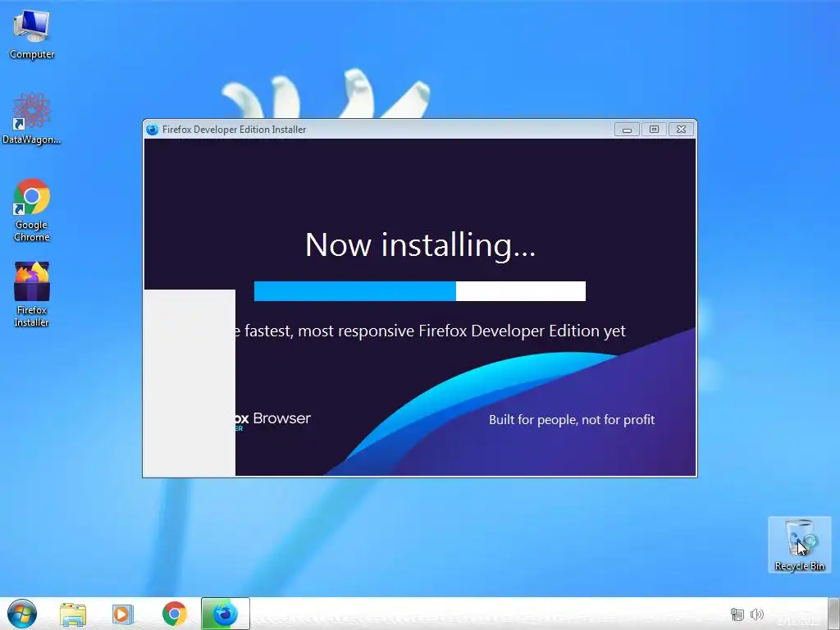Switch to Firefox installer taskbar button
Image resolution: width=840 pixels, height=630 pixels.
pyautogui.click(x=225, y=614)
